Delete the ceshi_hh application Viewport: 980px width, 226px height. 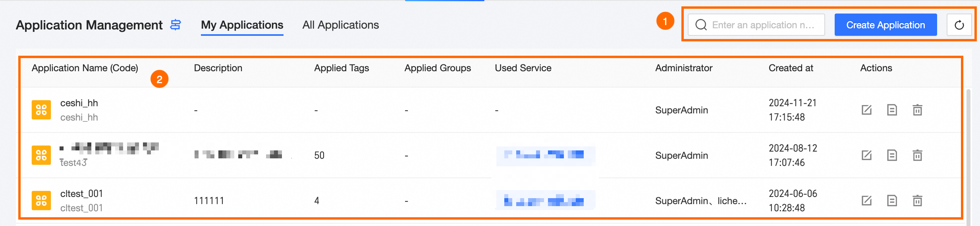[x=917, y=110]
